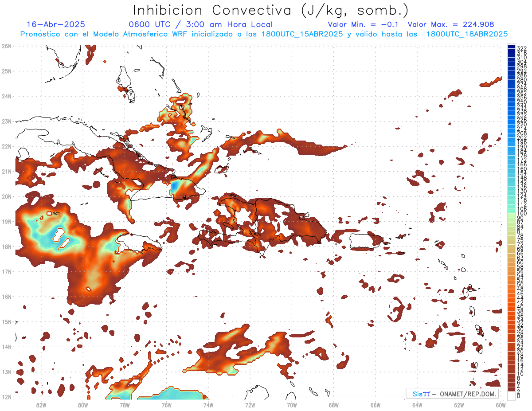Click the 23N latitude label
532x411 pixels.
tap(6, 121)
